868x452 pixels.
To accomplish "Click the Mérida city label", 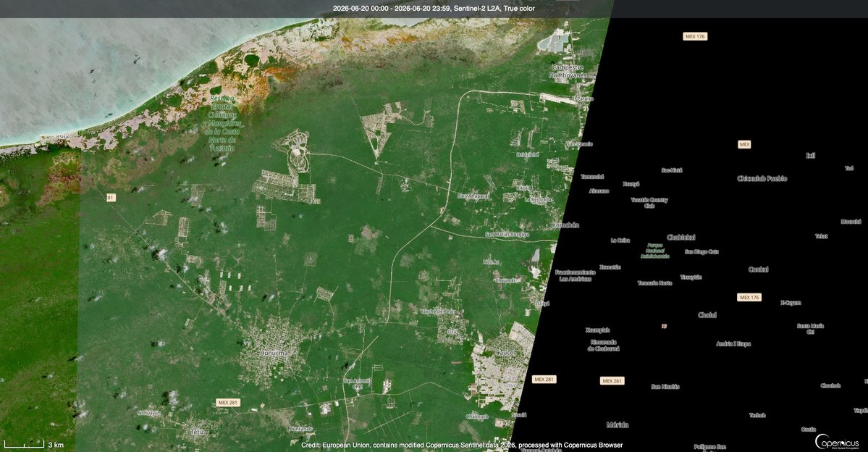I will 618,425.
